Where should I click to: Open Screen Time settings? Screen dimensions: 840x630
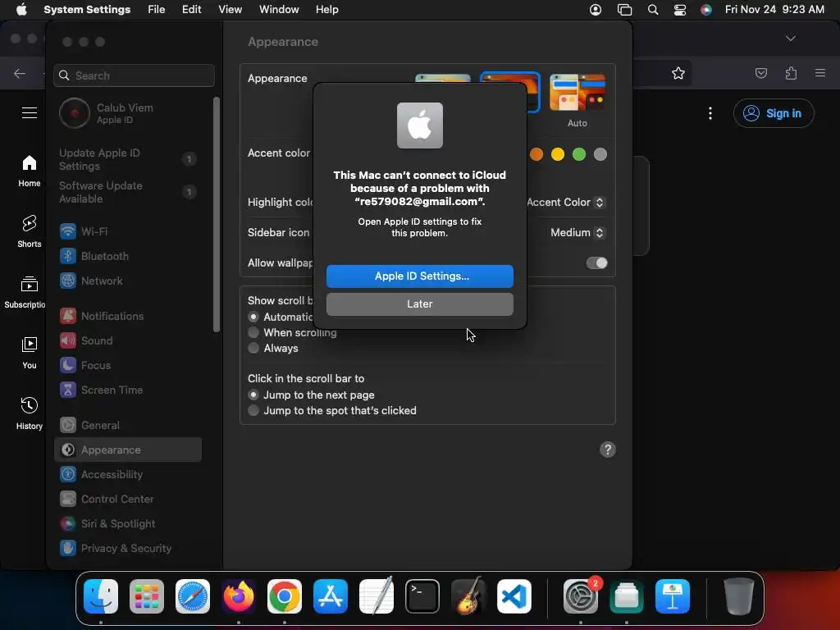pos(127,390)
